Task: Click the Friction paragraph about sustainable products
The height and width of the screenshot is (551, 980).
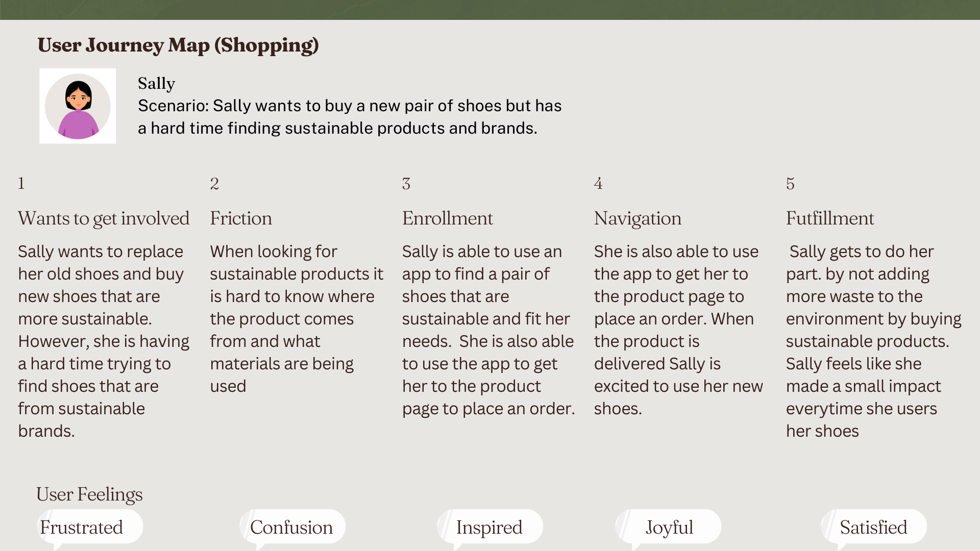Action: (x=297, y=319)
